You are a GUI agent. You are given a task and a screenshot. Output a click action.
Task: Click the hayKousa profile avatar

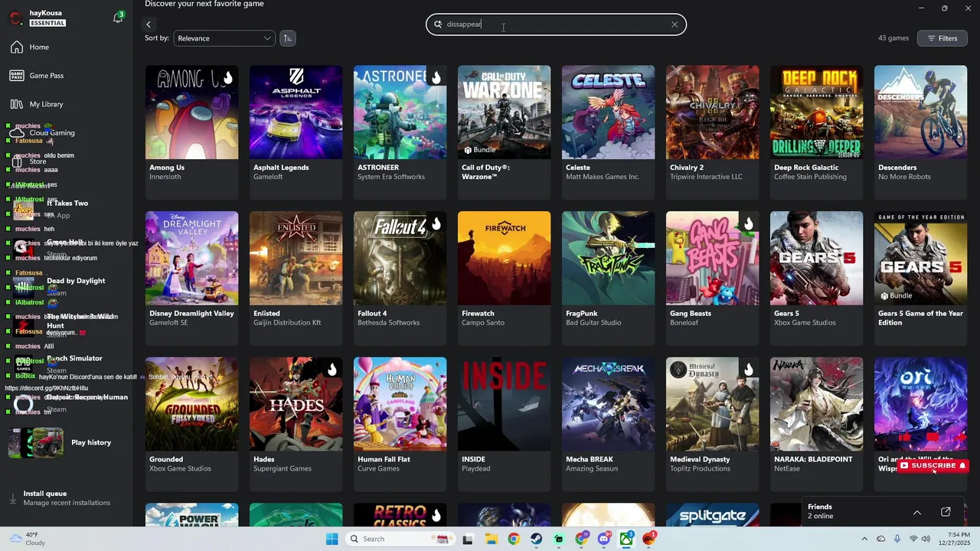(x=15, y=18)
